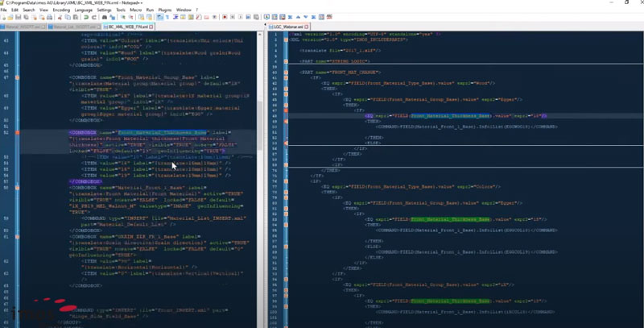Collapse fold at line 47 in left pane
This screenshot has width=644, height=328.
(x=17, y=77)
